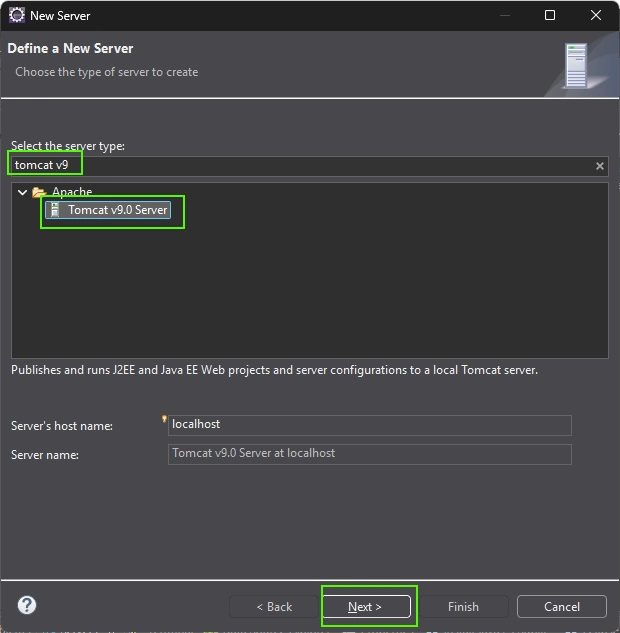
Task: Collapse the Apache tree node
Action: (23, 192)
